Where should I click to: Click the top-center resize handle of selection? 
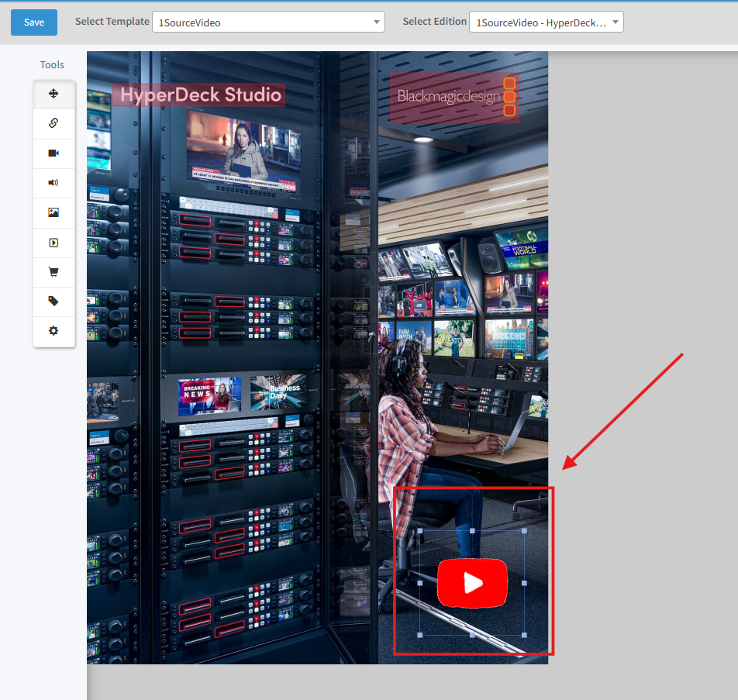[472, 532]
